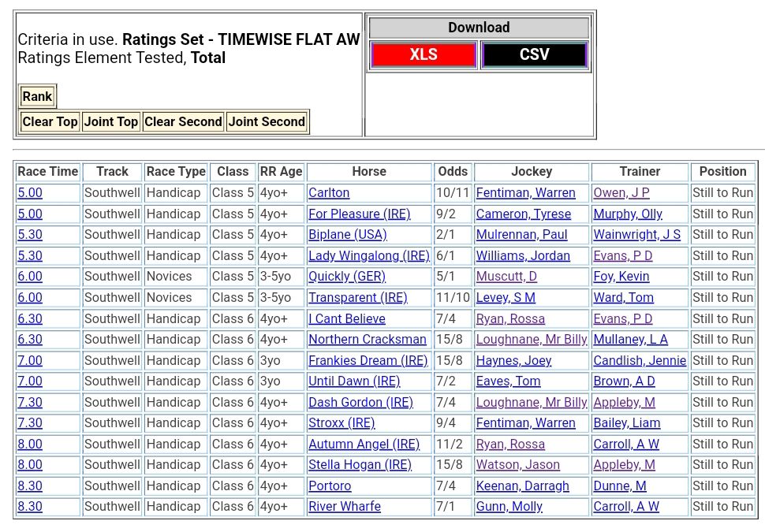765x532 pixels.
Task: Choose the Joint Second filter
Action: pos(267,121)
